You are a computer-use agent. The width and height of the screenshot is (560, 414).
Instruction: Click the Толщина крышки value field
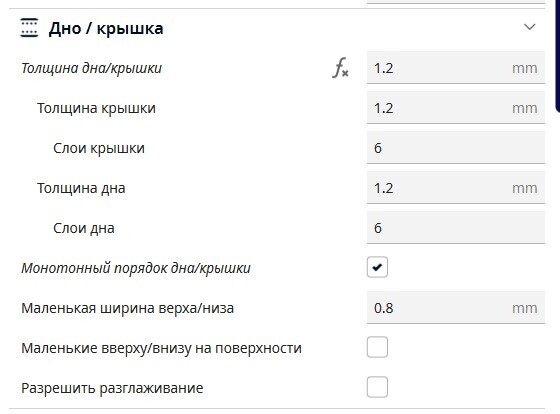[456, 108]
